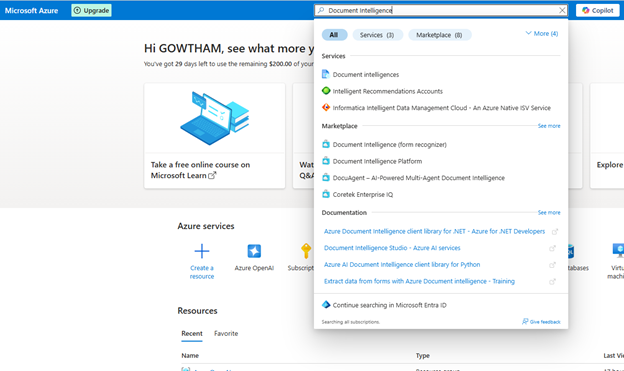
Task: Open Document Intelligence Platform marketplace item
Action: [377, 161]
